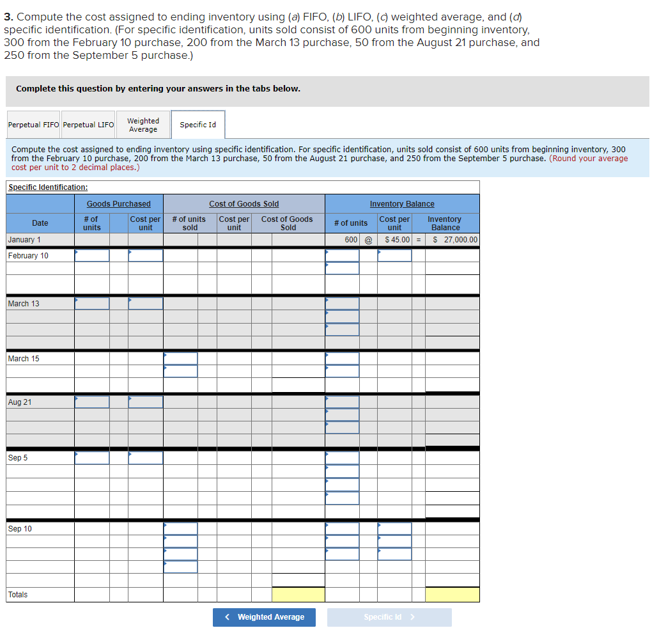Click March 15 inventory units first field
The width and height of the screenshot is (666, 644).
[343, 358]
